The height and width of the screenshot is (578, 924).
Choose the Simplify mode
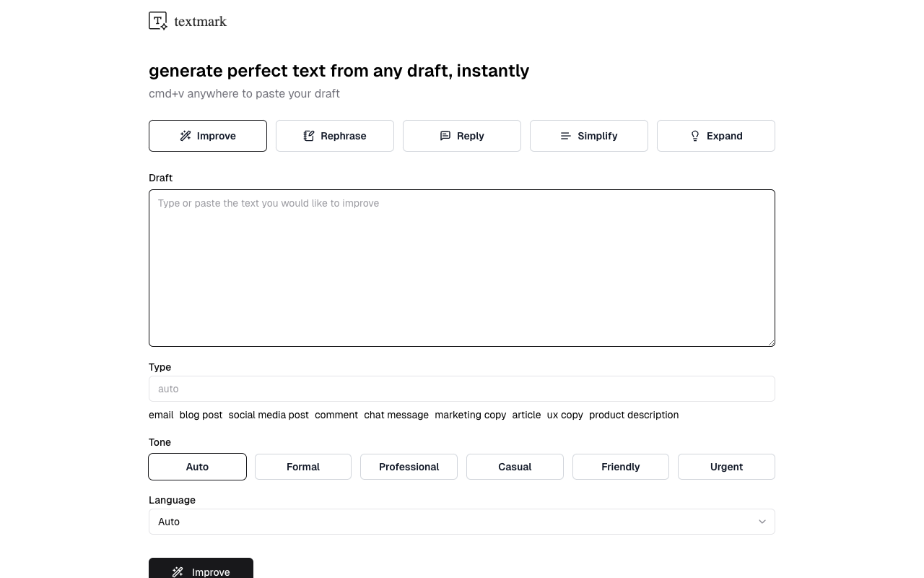(x=589, y=136)
